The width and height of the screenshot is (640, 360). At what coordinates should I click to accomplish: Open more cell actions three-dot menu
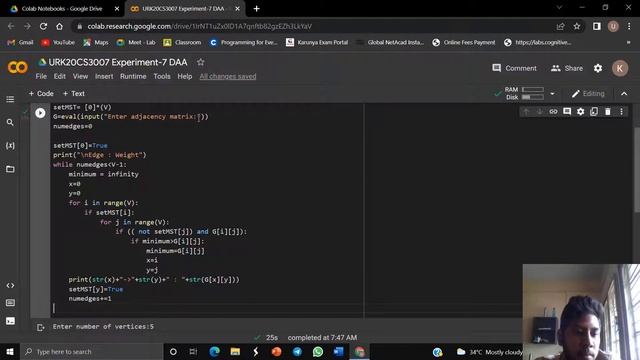coord(621,111)
